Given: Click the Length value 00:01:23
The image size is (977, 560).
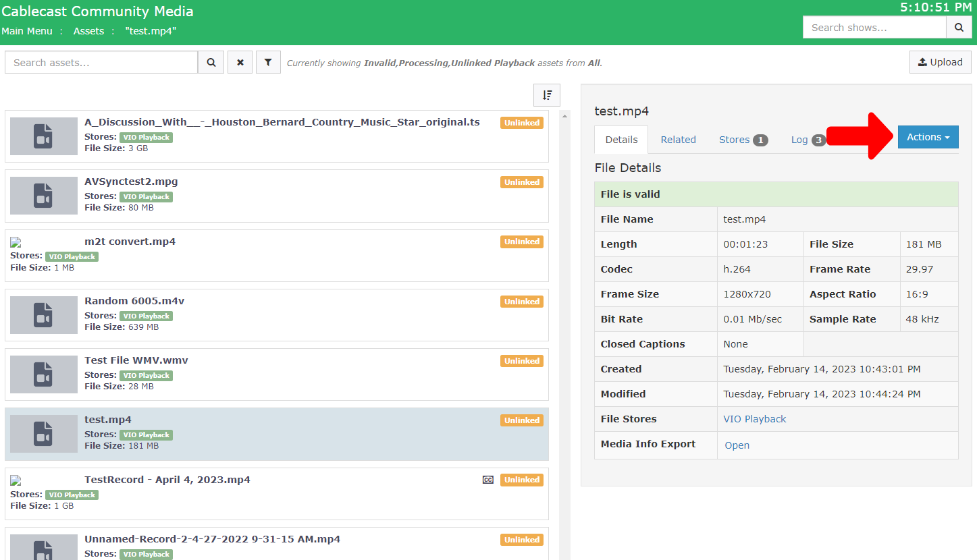Looking at the screenshot, I should tap(745, 244).
